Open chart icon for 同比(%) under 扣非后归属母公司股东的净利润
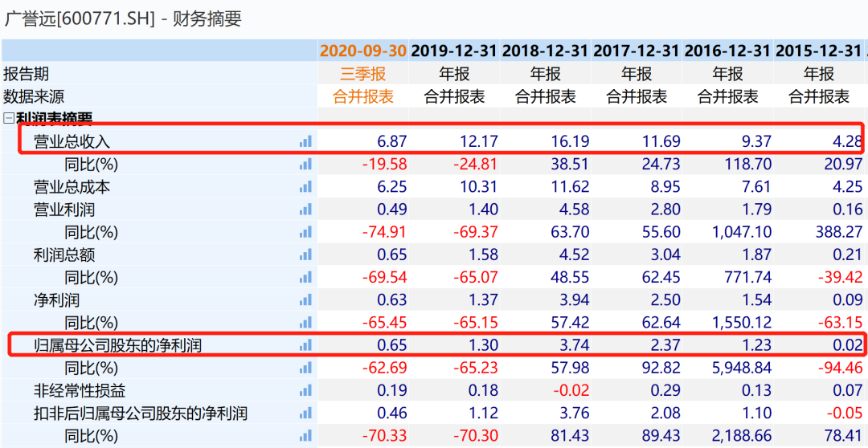 (x=305, y=436)
